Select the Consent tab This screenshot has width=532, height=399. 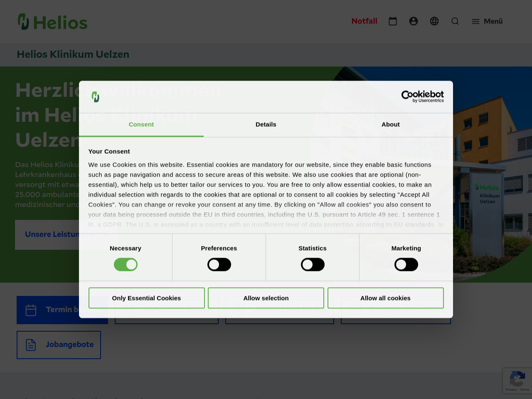(x=141, y=124)
